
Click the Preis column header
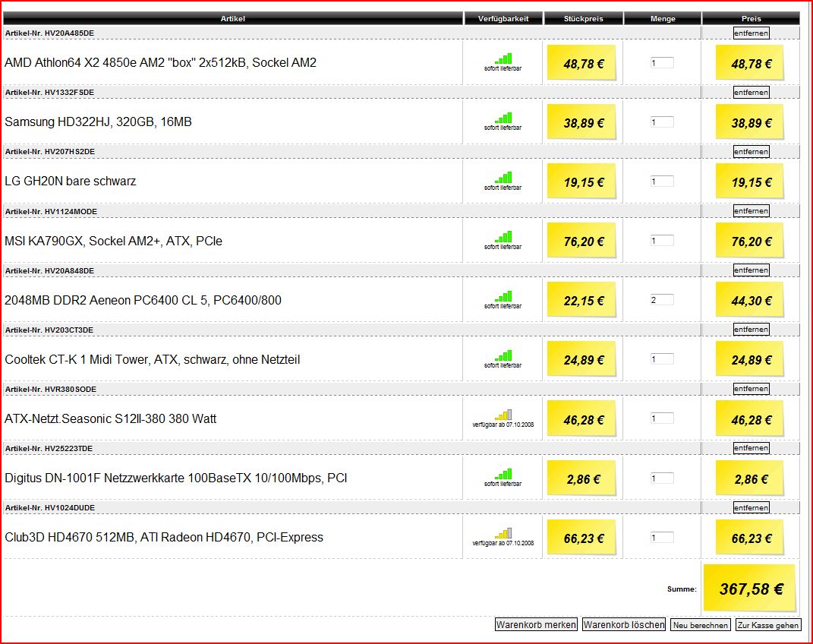click(752, 19)
